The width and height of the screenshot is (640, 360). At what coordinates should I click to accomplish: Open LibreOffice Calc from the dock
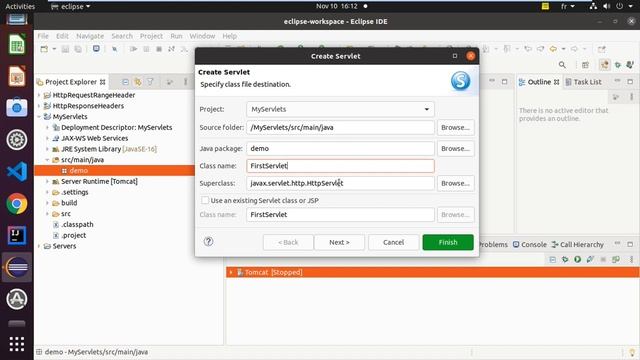[x=17, y=44]
